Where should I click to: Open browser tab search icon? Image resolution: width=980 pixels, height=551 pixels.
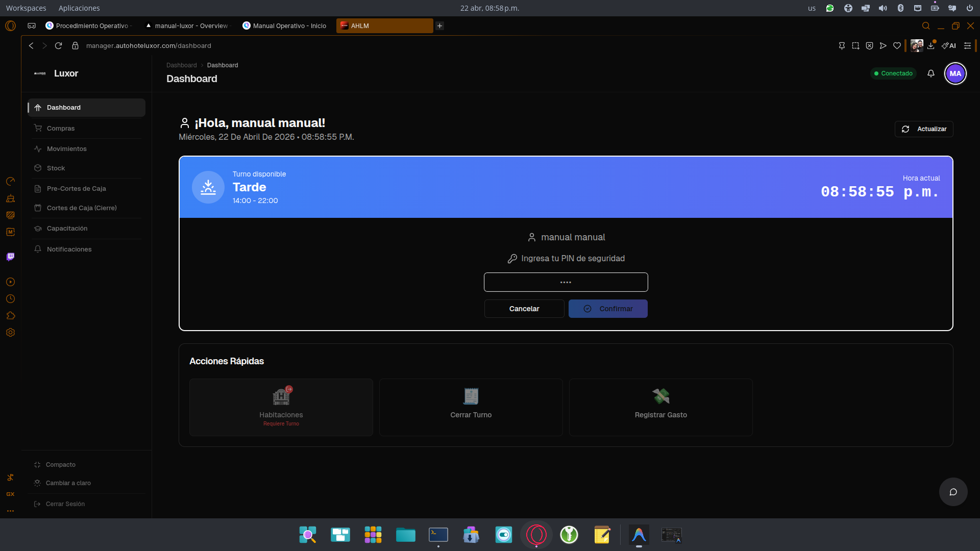[926, 26]
